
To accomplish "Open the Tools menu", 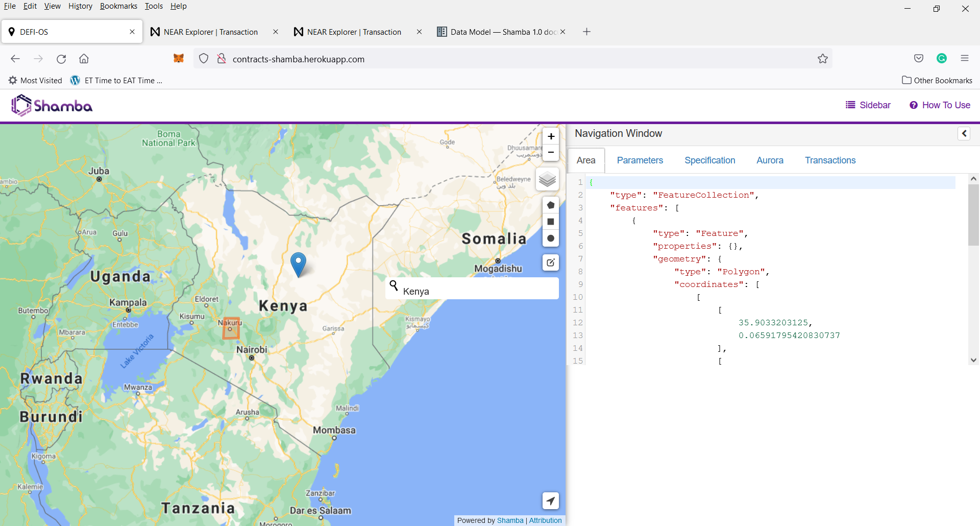I will point(154,6).
